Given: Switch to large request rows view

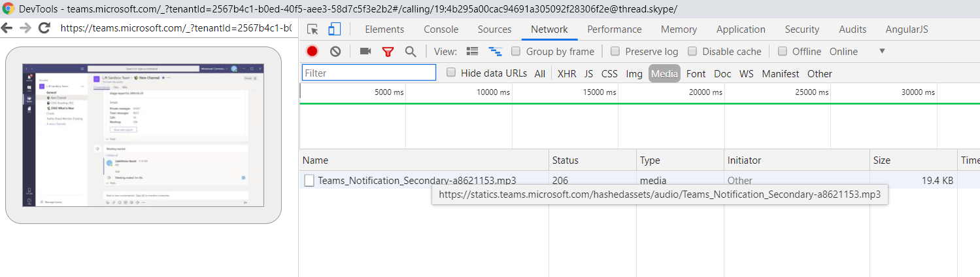Looking at the screenshot, I should pos(473,51).
